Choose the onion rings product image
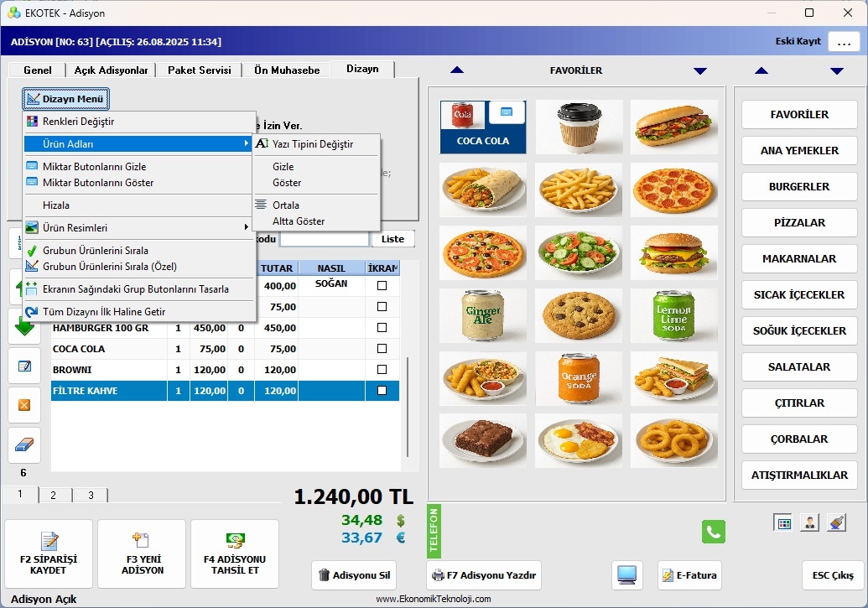 pos(673,441)
